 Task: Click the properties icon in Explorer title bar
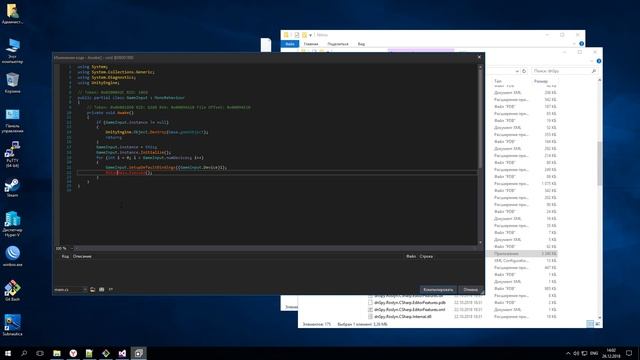pos(297,35)
